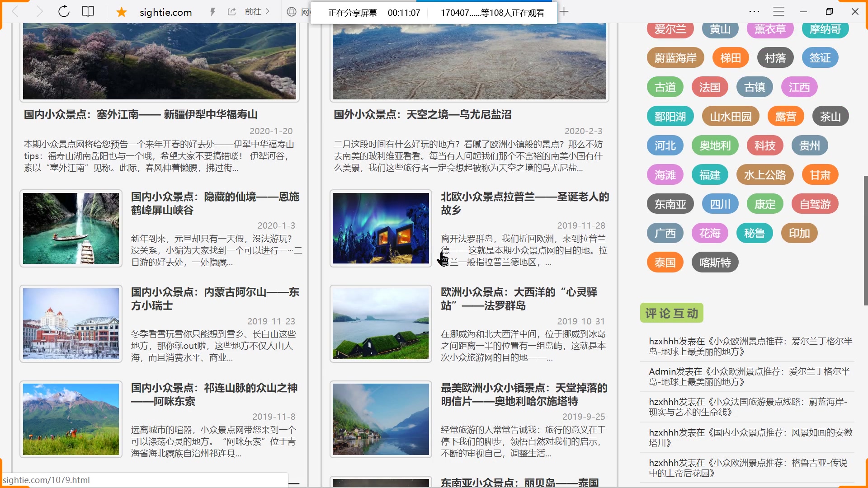Viewport: 868px width, 488px height.
Task: Open Reading view with the book icon
Action: [x=88, y=11]
